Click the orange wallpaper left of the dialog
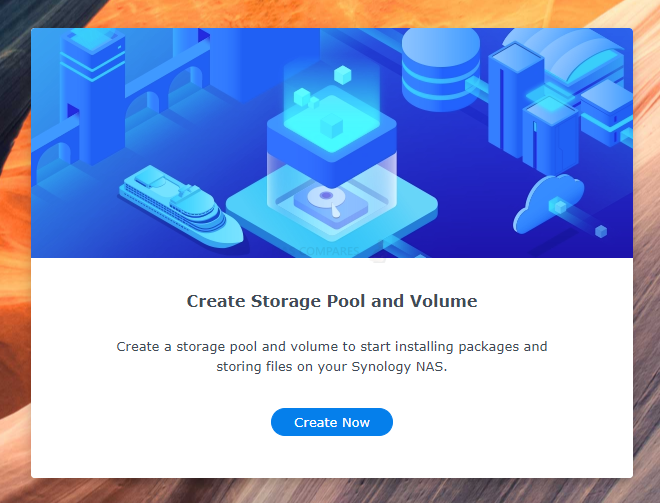Viewport: 660px width, 503px height. tap(15, 253)
